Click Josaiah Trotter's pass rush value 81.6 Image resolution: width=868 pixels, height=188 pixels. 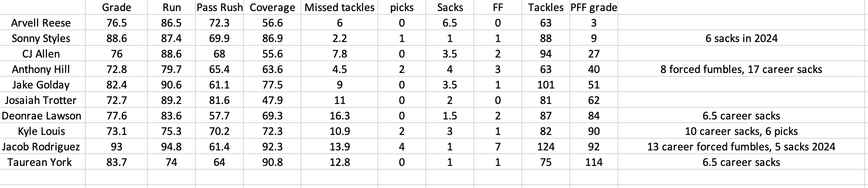click(219, 100)
